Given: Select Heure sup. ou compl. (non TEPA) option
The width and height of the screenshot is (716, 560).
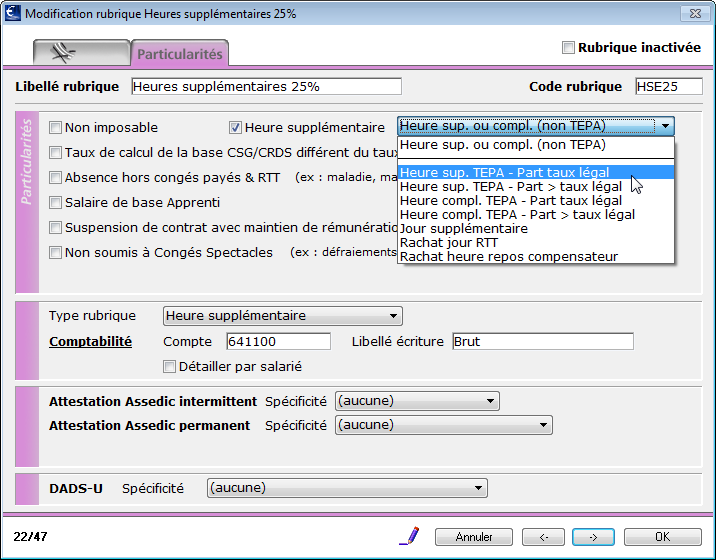Looking at the screenshot, I should (x=536, y=145).
